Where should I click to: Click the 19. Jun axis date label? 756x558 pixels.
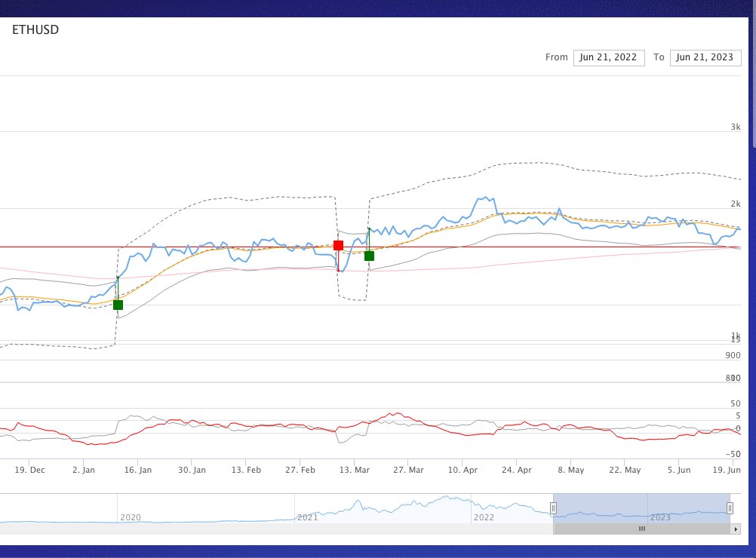click(727, 469)
